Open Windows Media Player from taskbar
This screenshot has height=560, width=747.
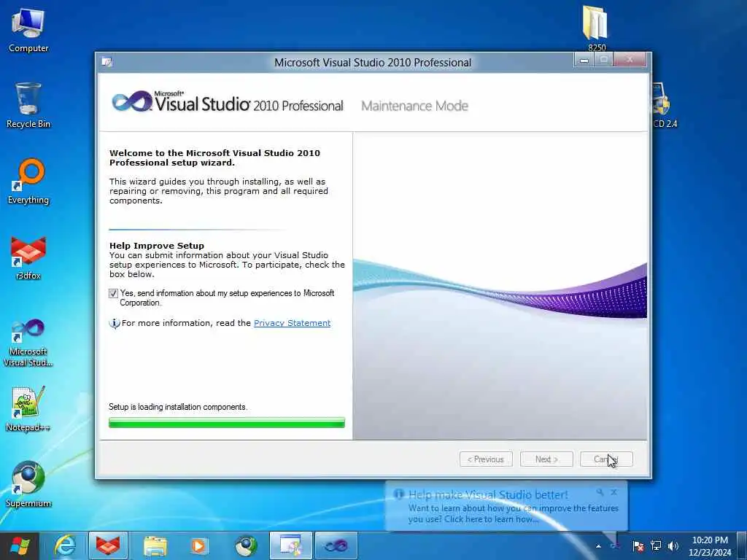coord(199,545)
